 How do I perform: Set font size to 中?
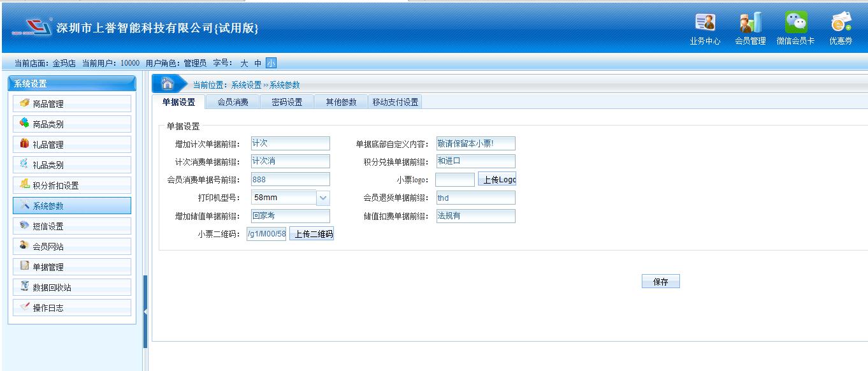pyautogui.click(x=257, y=63)
